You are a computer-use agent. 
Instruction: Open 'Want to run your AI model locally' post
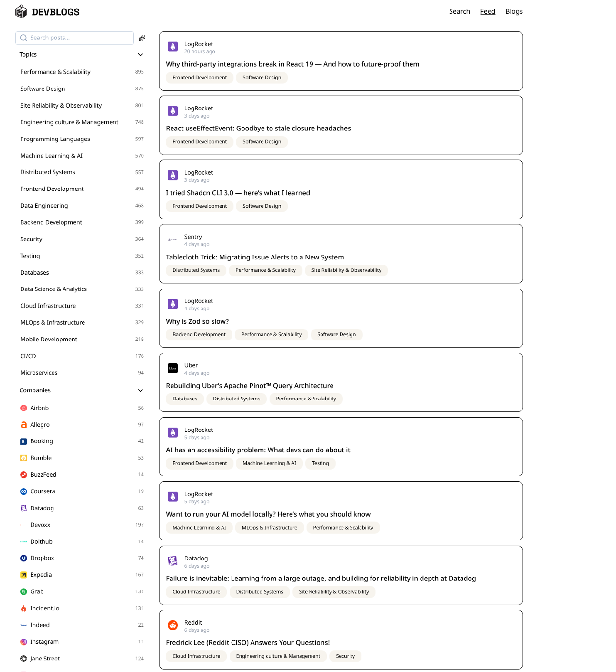(x=268, y=514)
